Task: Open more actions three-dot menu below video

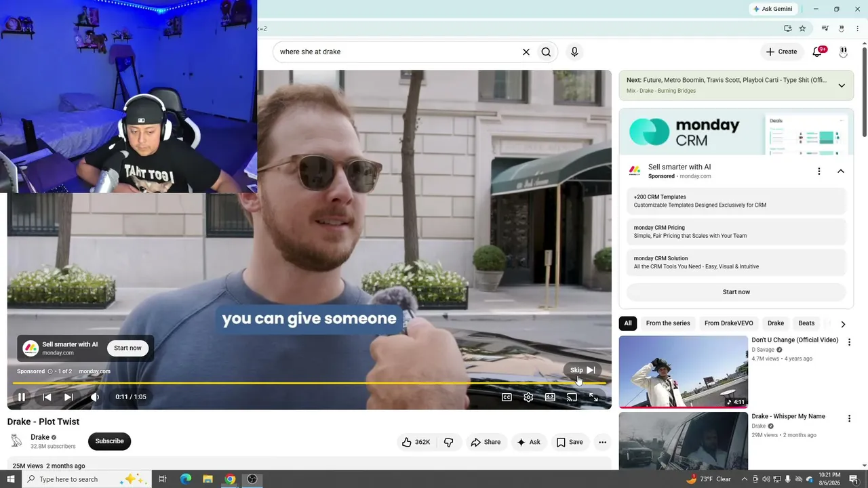Action: [x=602, y=442]
